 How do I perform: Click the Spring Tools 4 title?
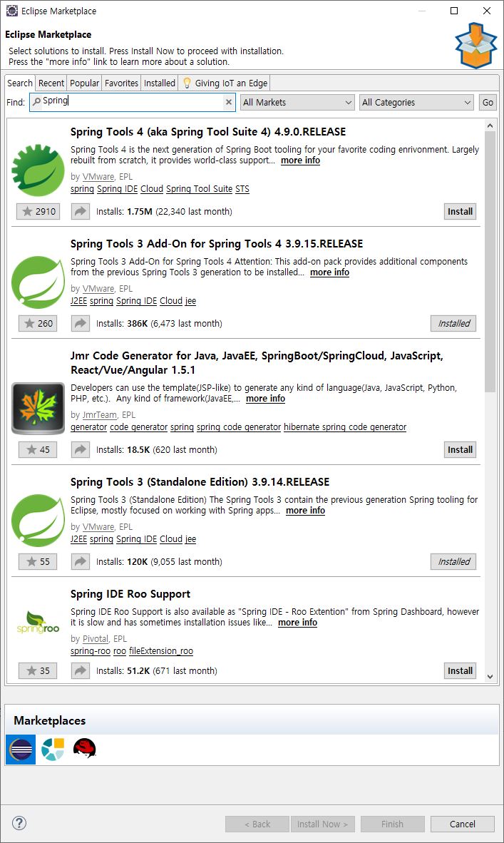click(208, 132)
